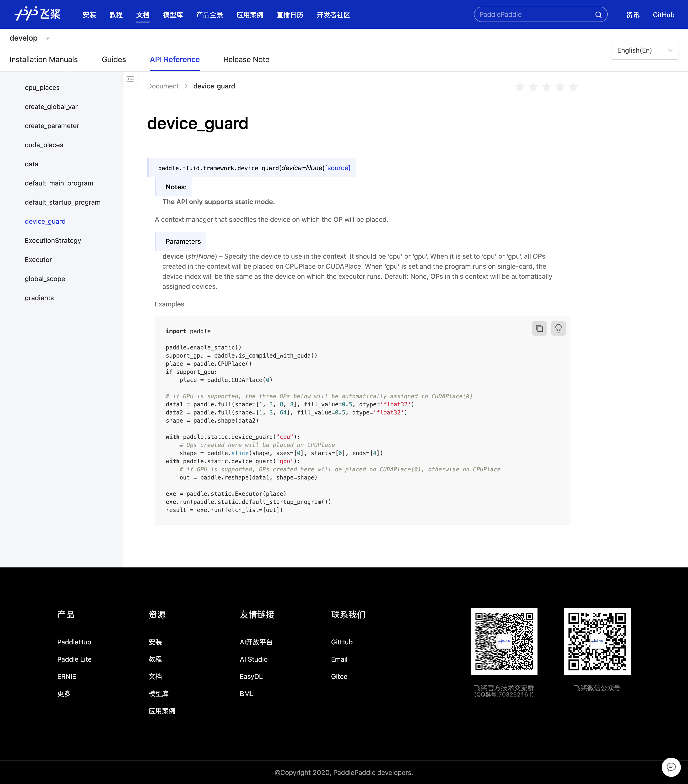Copy code using the copy icon
The image size is (688, 784).
point(539,328)
